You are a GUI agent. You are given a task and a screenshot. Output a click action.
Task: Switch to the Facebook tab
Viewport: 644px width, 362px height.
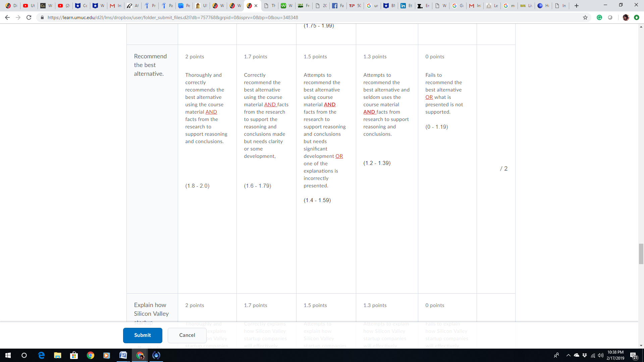pos(338,6)
